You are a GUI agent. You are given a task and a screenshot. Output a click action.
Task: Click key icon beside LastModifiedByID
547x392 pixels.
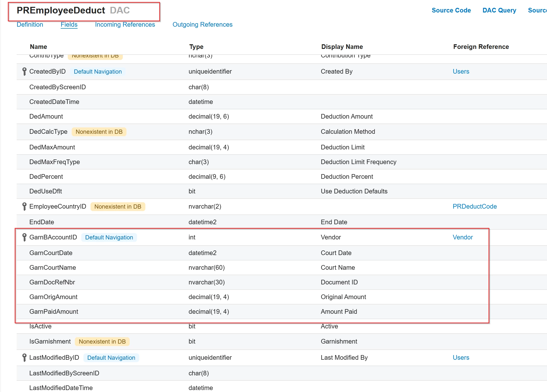[24, 358]
